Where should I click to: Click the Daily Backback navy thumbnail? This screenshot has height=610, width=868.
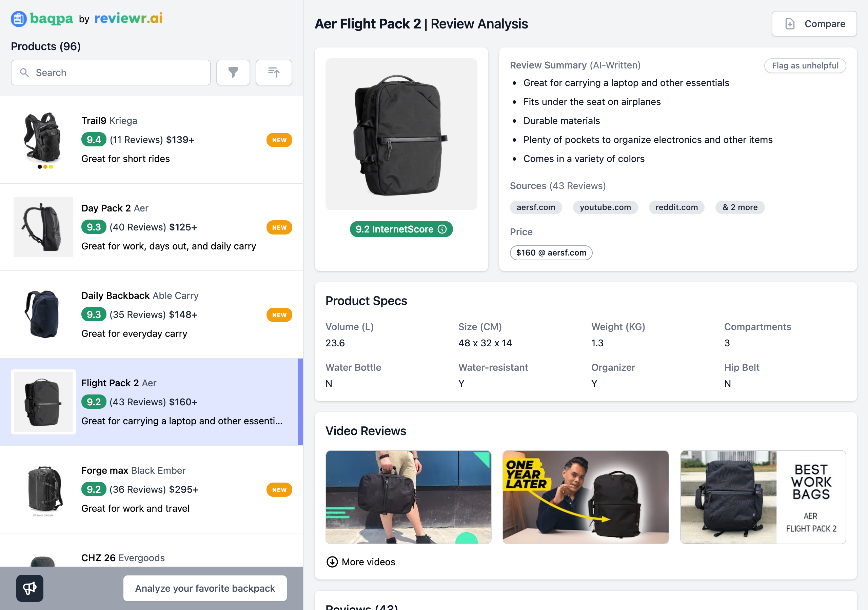click(43, 314)
